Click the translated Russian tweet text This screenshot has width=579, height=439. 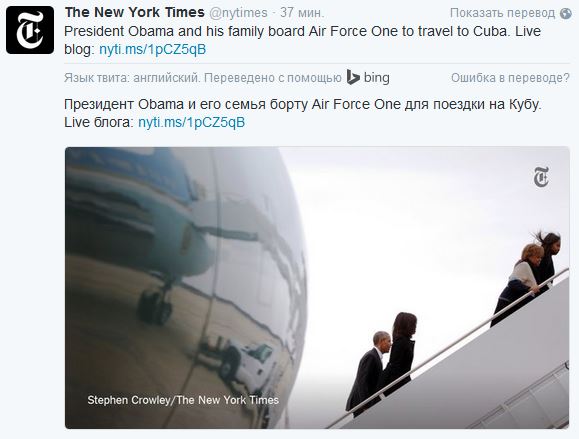(x=303, y=113)
